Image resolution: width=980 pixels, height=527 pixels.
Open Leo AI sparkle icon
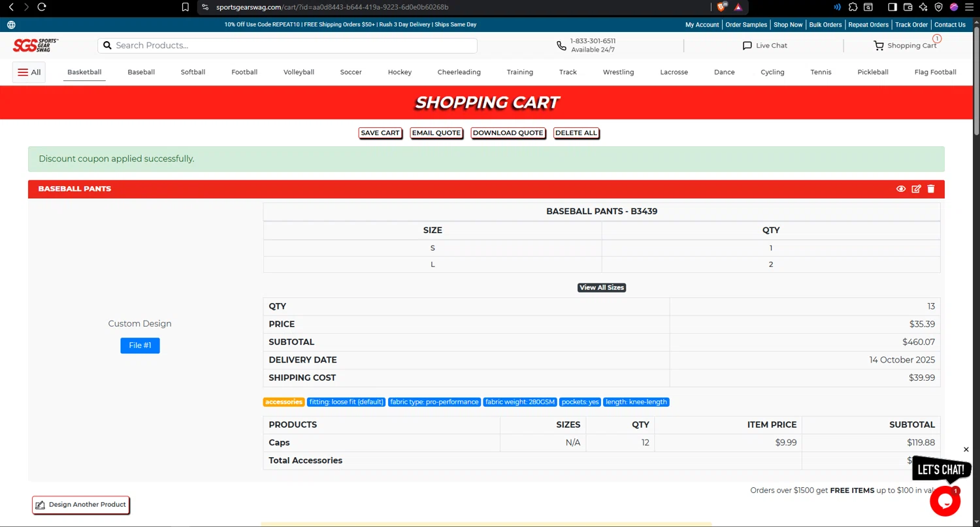pos(923,7)
